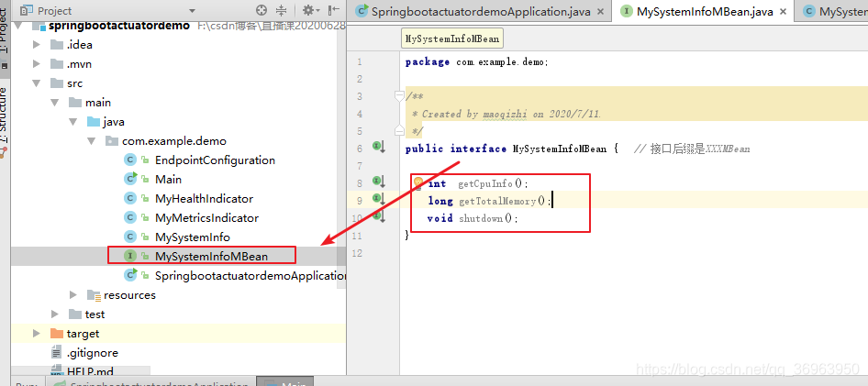Click MySystemInfoMBean in the interface declaration
The width and height of the screenshot is (868, 386).
pyautogui.click(x=560, y=149)
